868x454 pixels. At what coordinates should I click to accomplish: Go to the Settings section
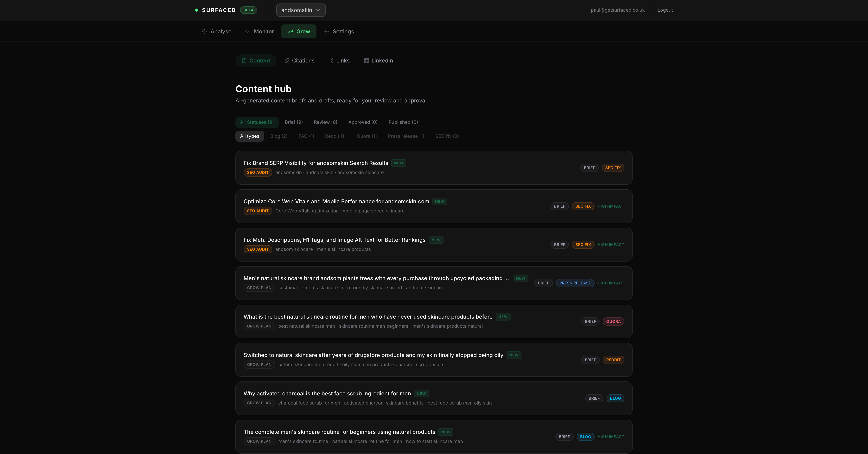(339, 31)
